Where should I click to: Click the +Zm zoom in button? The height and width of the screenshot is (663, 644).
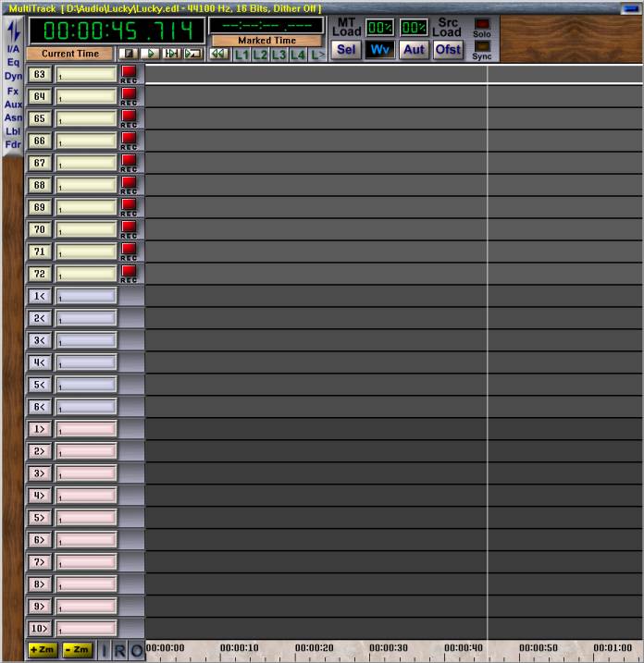point(42,651)
